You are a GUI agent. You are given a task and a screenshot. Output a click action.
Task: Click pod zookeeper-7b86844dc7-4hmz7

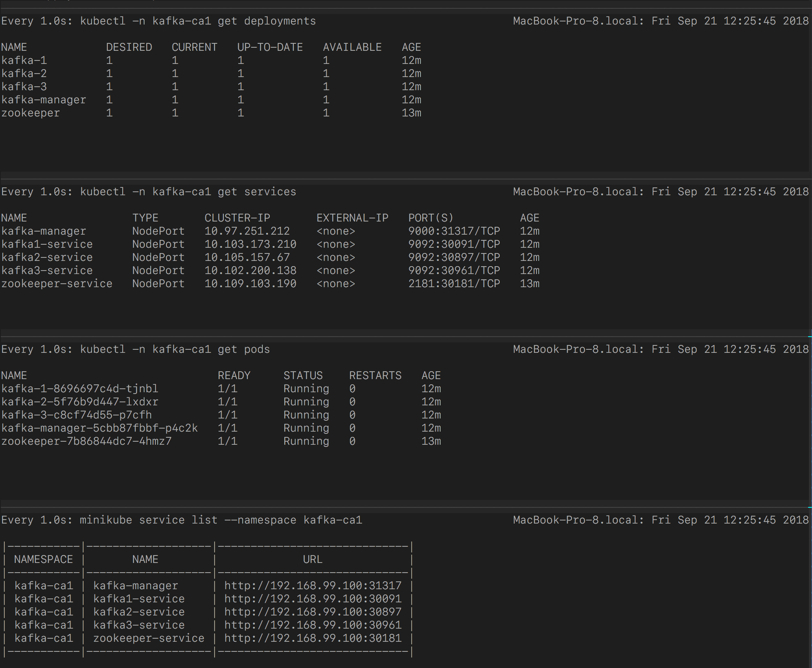(86, 441)
